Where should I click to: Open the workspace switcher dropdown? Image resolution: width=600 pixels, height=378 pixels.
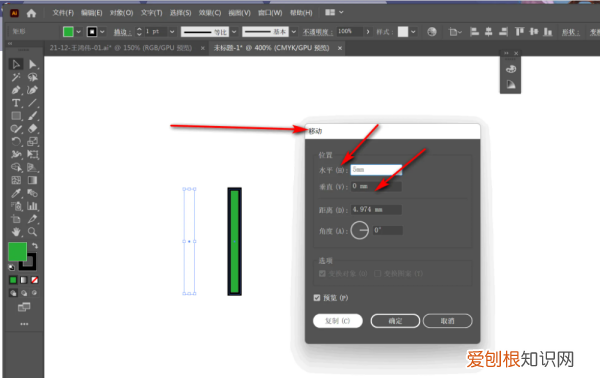click(334, 13)
